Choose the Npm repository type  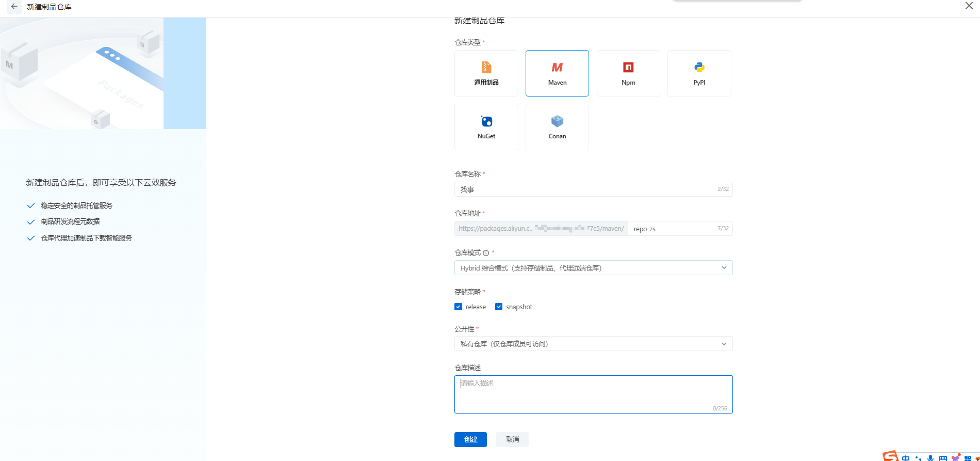point(628,73)
